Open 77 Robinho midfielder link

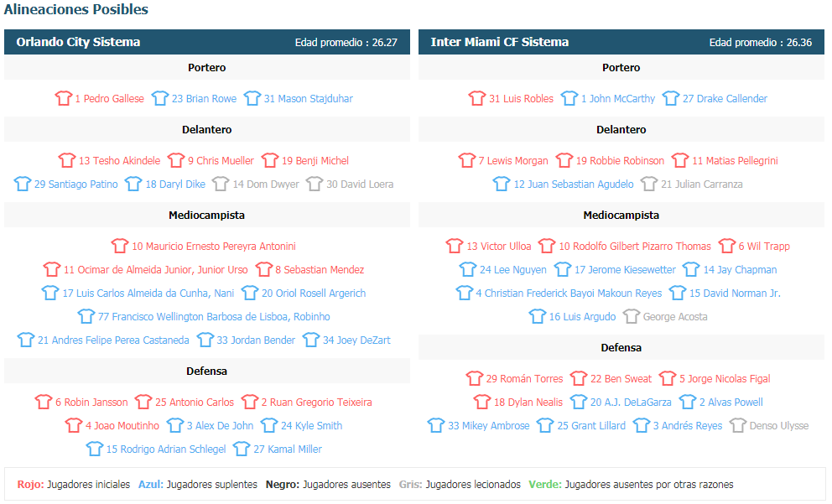pyautogui.click(x=214, y=317)
